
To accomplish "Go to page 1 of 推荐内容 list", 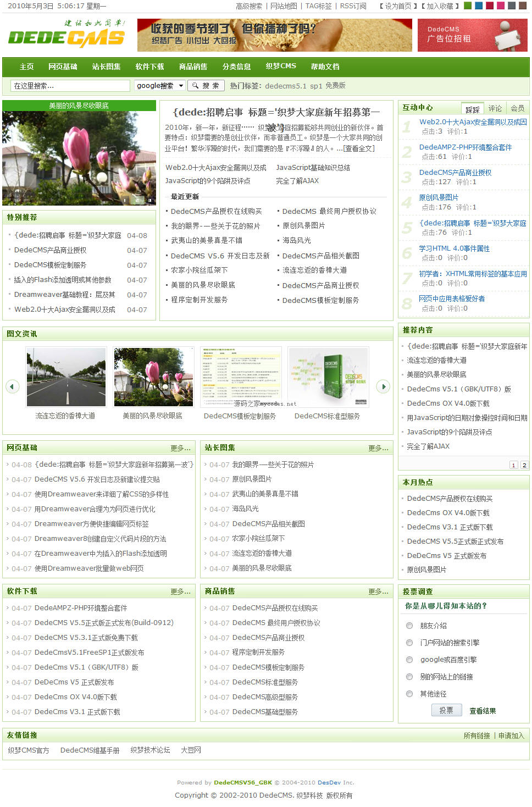I will (513, 465).
